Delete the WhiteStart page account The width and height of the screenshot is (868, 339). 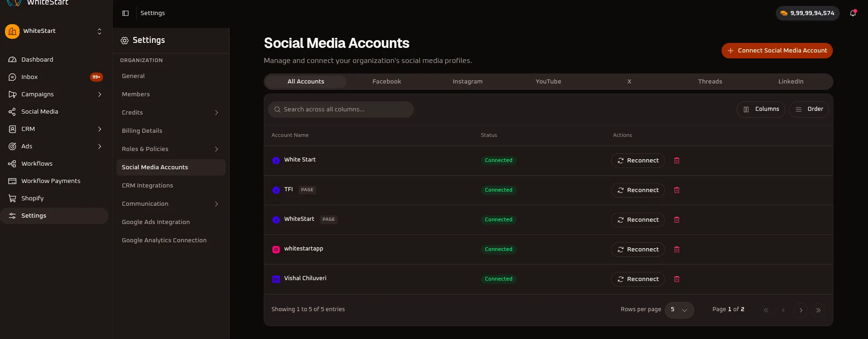677,220
